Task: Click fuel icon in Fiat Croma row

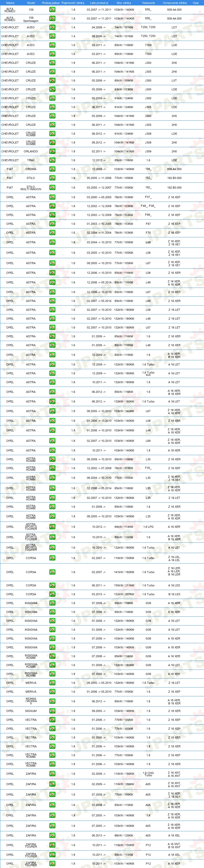Action: click(52, 169)
